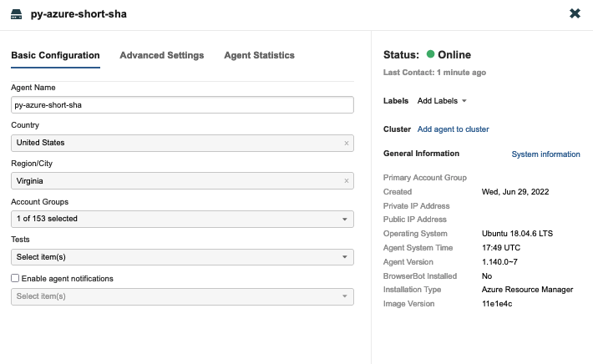
Task: Switch to the Advanced Settings tab
Action: coord(162,55)
